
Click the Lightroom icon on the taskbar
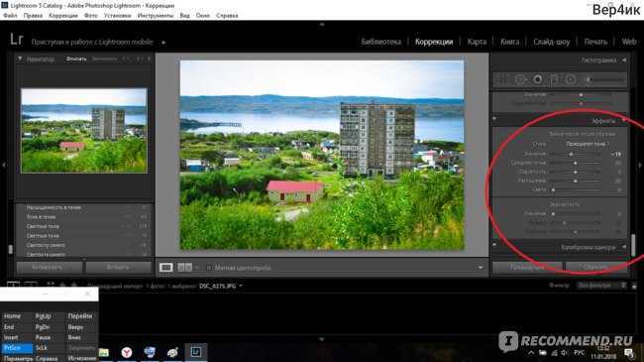point(195,352)
